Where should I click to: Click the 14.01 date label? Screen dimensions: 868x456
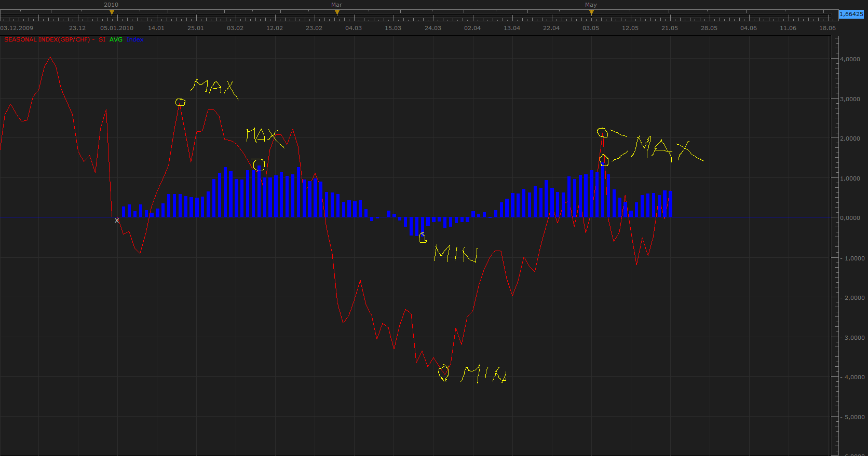click(156, 28)
